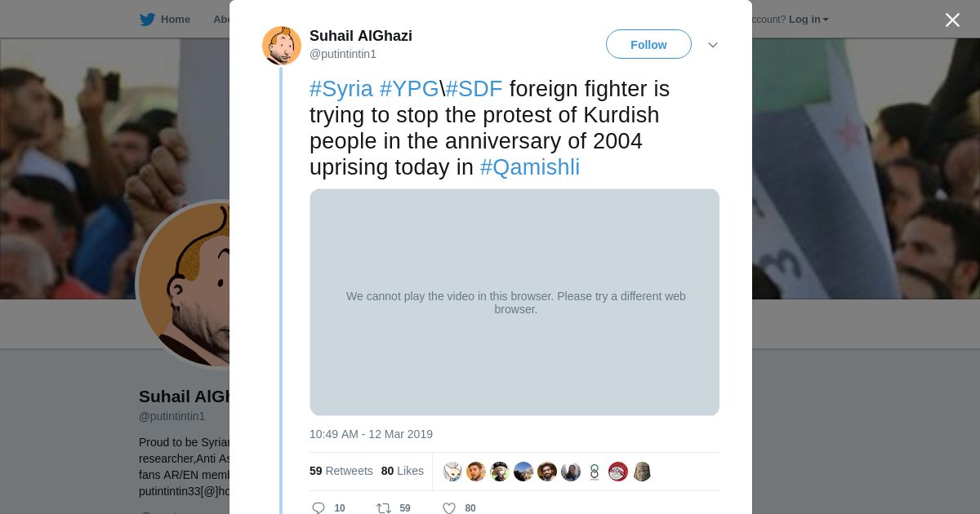Click the first liker avatar with white fox
The width and height of the screenshot is (980, 514).
coord(452,472)
